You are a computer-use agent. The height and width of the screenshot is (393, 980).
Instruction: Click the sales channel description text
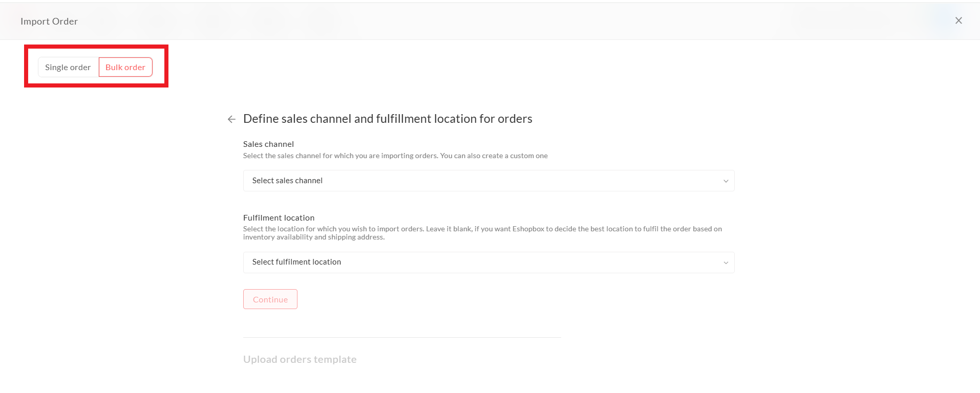click(x=358, y=156)
